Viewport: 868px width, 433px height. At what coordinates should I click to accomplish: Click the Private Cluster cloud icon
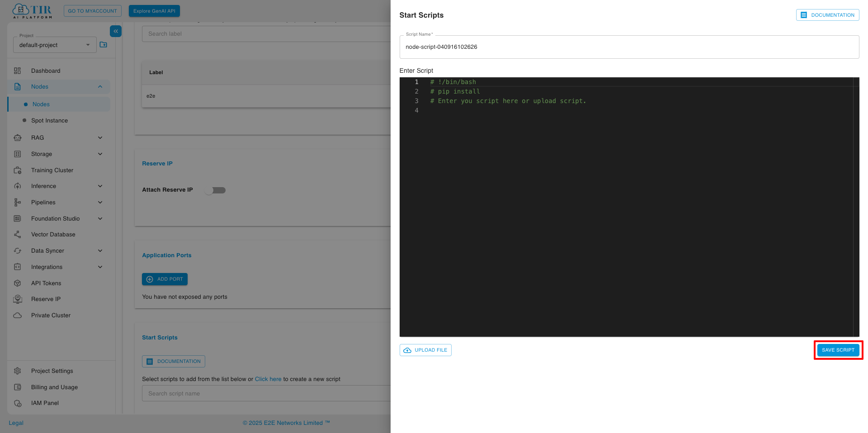pyautogui.click(x=18, y=315)
